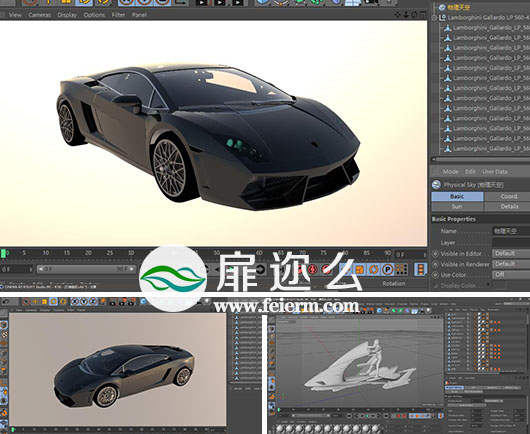Click the viewport zoom-camera navigation icon

(x=406, y=15)
